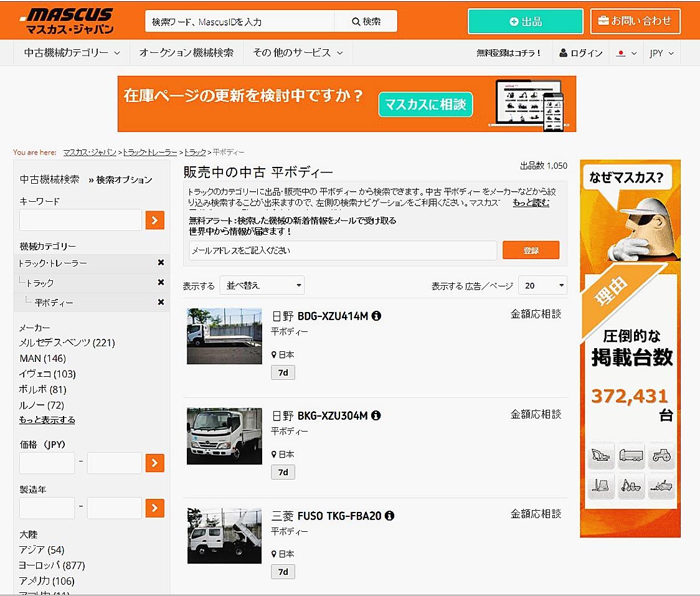
Task: Open the ads per page dropdown
Action: click(x=542, y=285)
